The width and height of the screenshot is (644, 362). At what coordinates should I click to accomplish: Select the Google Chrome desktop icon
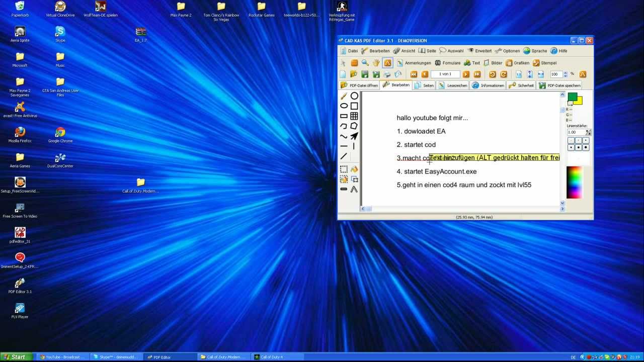[60, 135]
